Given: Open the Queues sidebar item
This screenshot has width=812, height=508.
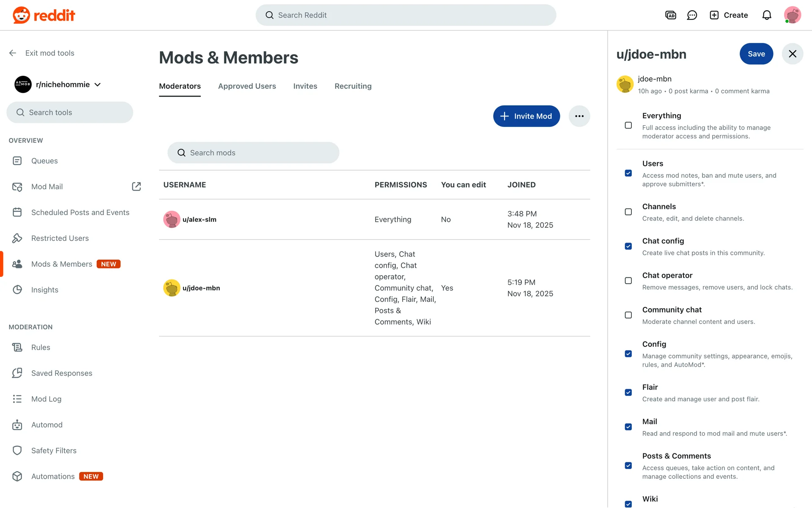Looking at the screenshot, I should [44, 161].
